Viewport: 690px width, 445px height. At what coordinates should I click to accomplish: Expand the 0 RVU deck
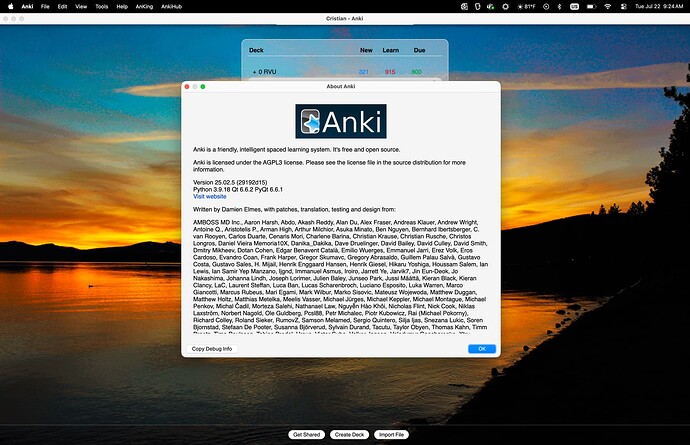(254, 72)
